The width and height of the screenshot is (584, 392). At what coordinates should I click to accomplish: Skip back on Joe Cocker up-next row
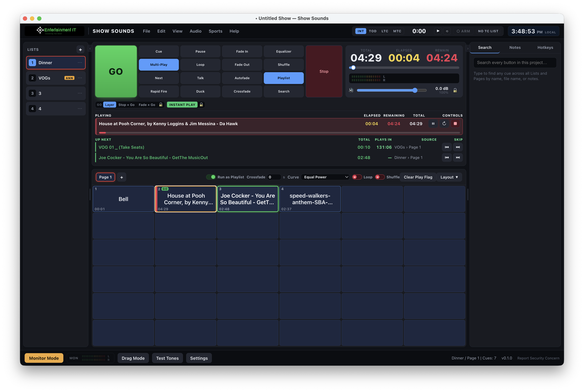(447, 158)
